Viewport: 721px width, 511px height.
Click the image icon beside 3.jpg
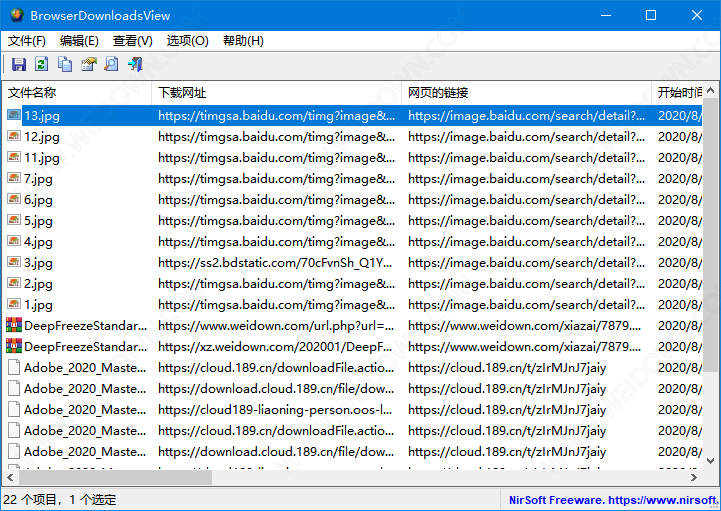[x=14, y=262]
